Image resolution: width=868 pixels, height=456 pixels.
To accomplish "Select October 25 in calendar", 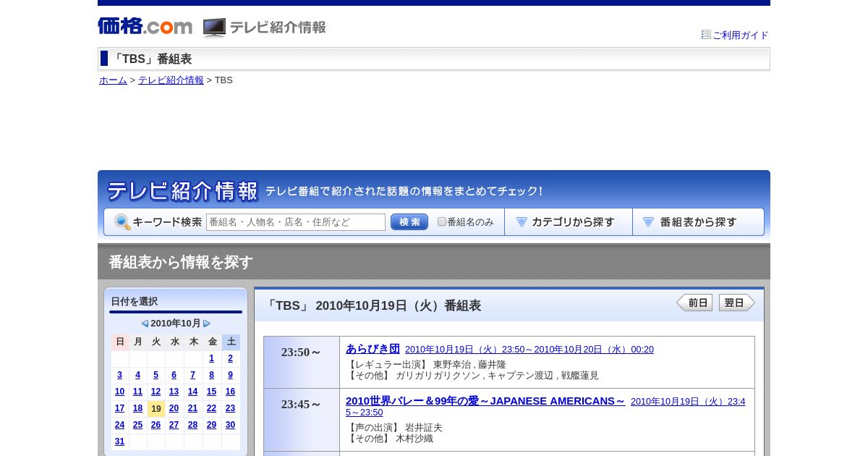I will [x=137, y=425].
